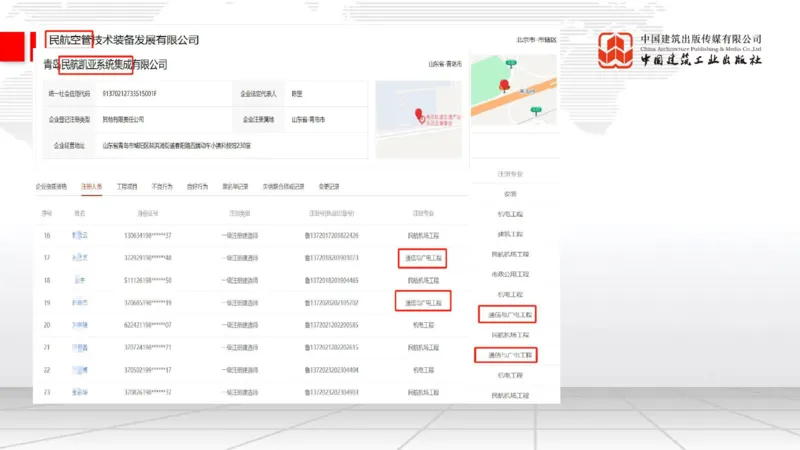Open the person name link in row 19
This screenshot has height=450, width=800.
pos(80,303)
